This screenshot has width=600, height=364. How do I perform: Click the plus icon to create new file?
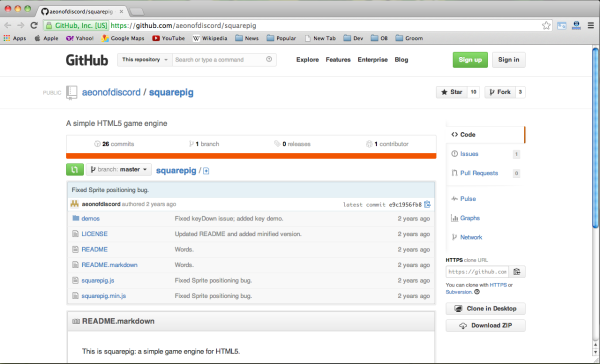point(206,171)
